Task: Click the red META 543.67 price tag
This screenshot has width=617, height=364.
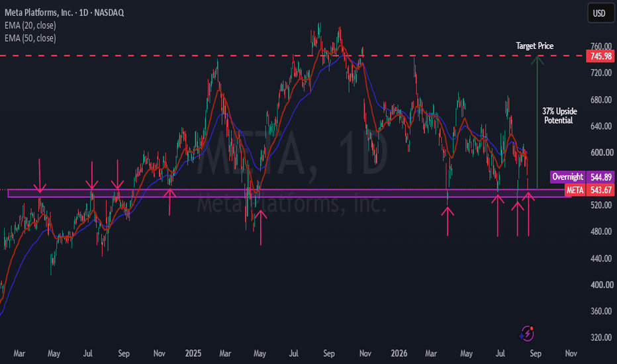Action: (x=589, y=190)
